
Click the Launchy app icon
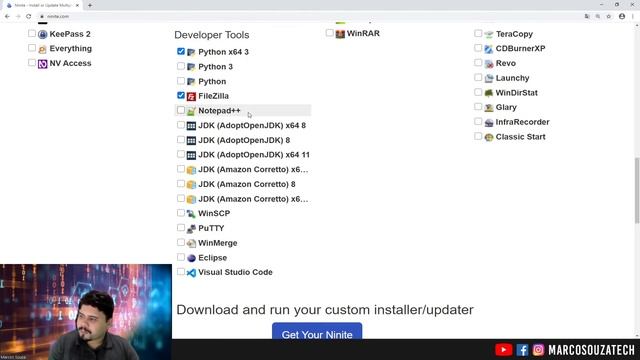pos(489,78)
